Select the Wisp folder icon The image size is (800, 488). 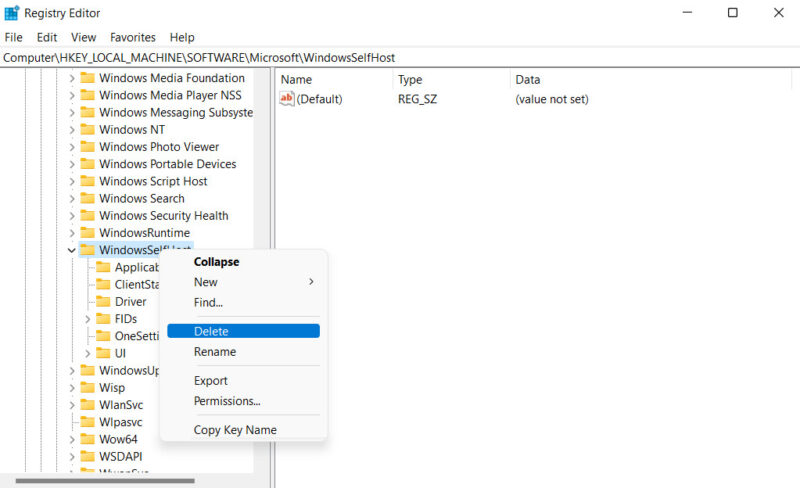pyautogui.click(x=88, y=387)
